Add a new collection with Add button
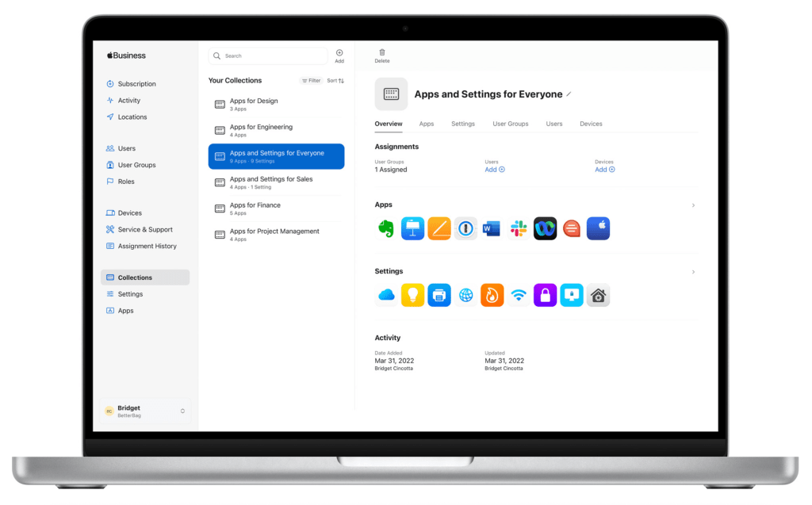 pos(339,53)
